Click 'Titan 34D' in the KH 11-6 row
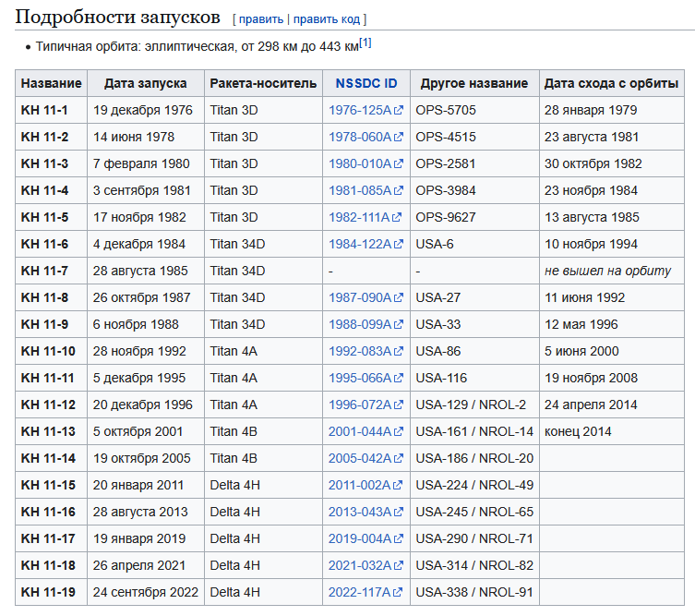The height and width of the screenshot is (616, 695). click(x=237, y=244)
